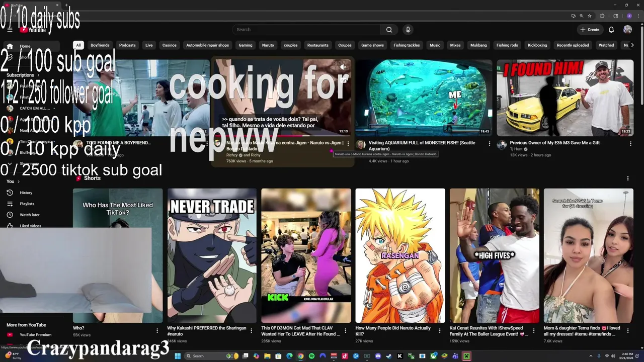This screenshot has height=362, width=644.
Task: Open the Chrome three-dot menu
Action: (637, 16)
